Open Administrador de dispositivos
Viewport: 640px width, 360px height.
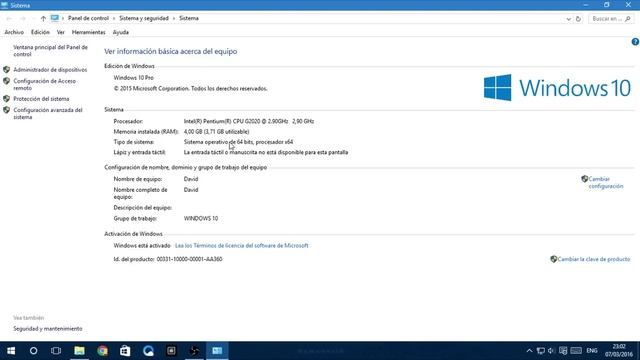click(x=50, y=70)
